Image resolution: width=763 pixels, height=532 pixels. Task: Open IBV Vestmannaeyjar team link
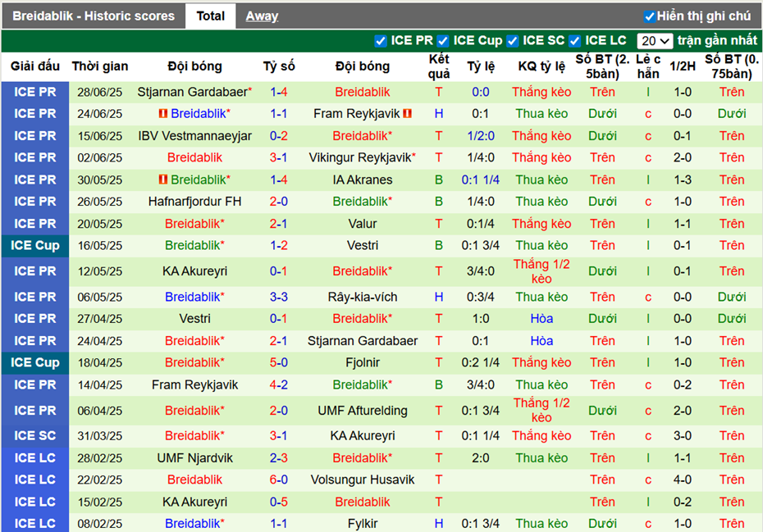click(194, 136)
